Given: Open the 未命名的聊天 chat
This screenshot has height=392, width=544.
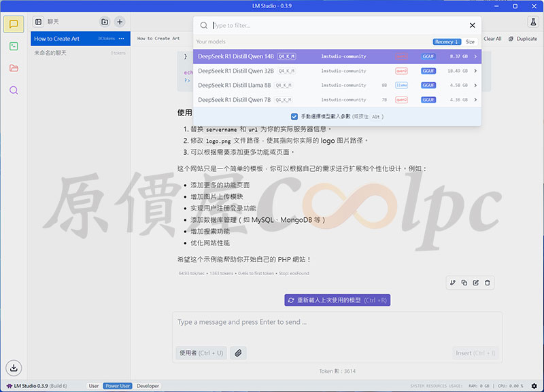Looking at the screenshot, I should 80,53.
